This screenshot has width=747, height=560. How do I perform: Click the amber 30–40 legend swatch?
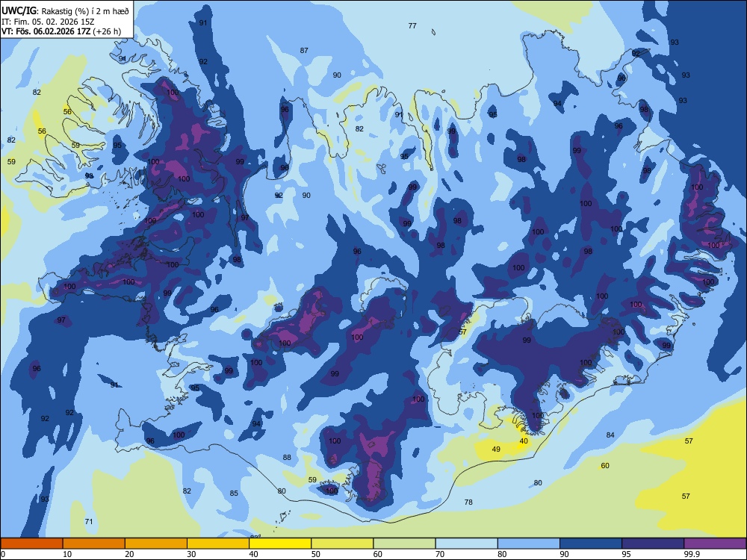pyautogui.click(x=218, y=544)
